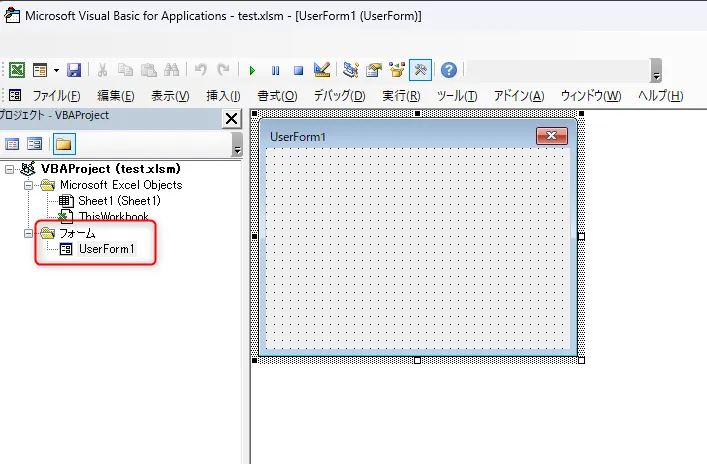Image resolution: width=707 pixels, height=464 pixels.
Task: Click the VBA application icon in title bar
Action: [x=12, y=15]
